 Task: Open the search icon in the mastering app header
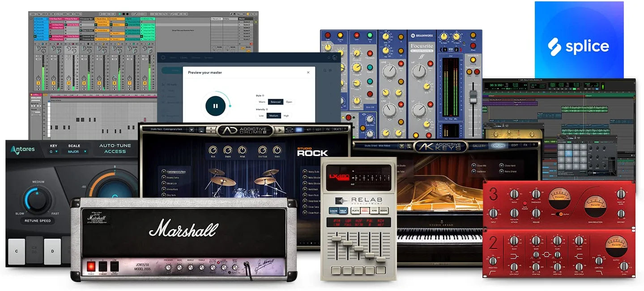tap(325, 70)
